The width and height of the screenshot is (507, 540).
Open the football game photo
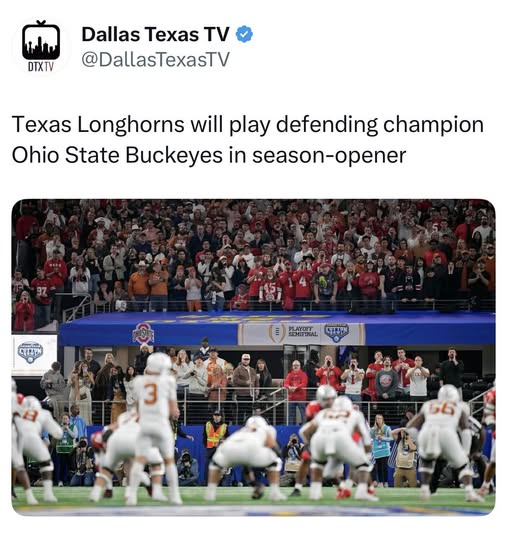[x=254, y=357]
